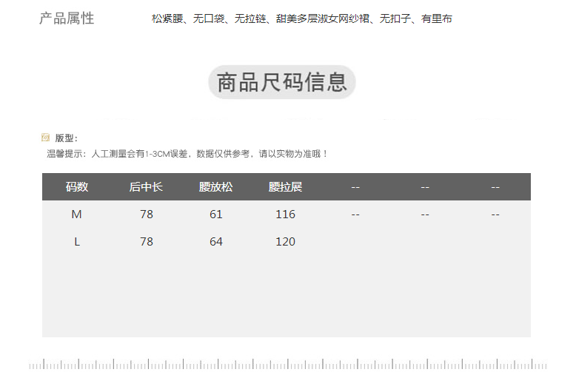The image size is (576, 392).
Task: Click the 温馨提示 measurement note
Action: tap(187, 154)
